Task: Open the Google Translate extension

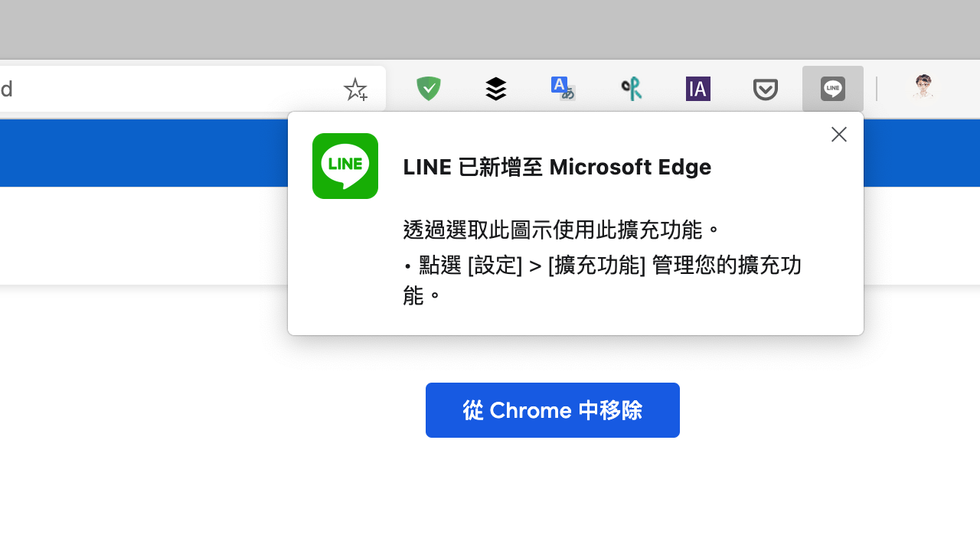Action: click(x=563, y=89)
